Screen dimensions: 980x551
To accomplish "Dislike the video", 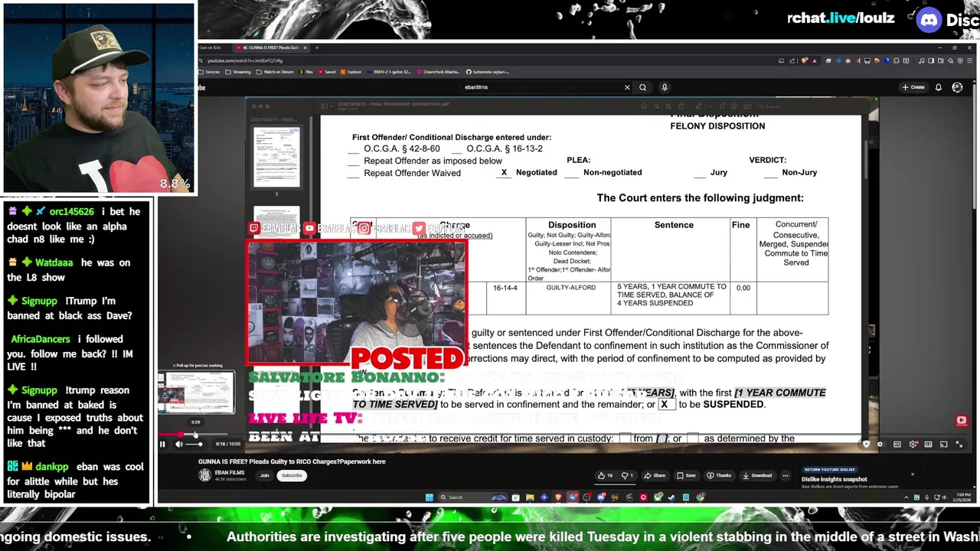I will [x=626, y=475].
